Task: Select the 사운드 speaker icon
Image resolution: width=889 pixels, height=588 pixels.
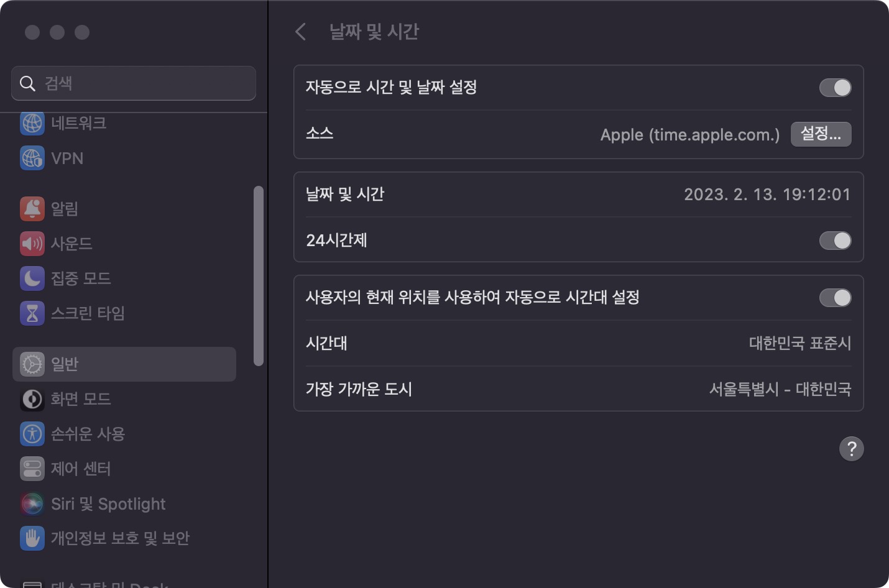Action: click(32, 244)
